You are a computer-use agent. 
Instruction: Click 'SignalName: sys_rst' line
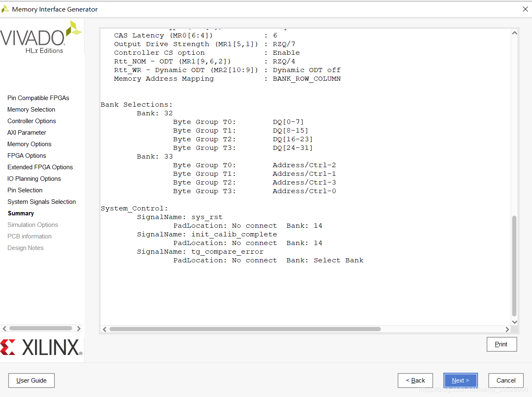click(180, 217)
